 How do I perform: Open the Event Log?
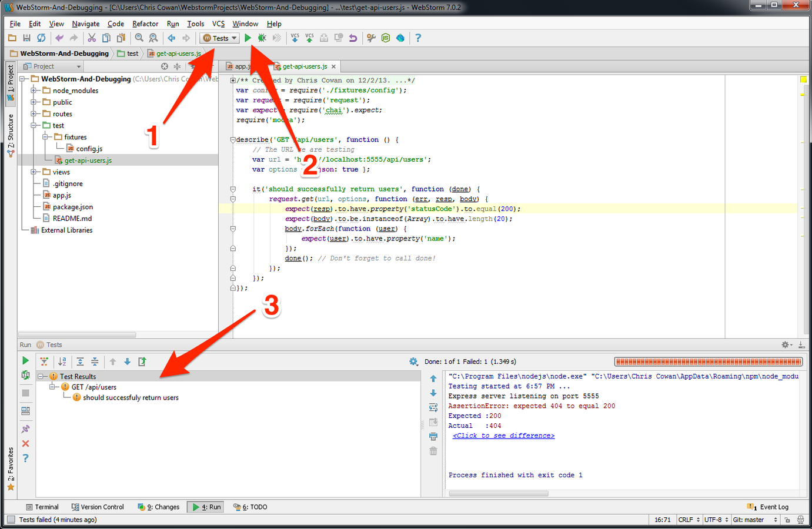[x=768, y=507]
